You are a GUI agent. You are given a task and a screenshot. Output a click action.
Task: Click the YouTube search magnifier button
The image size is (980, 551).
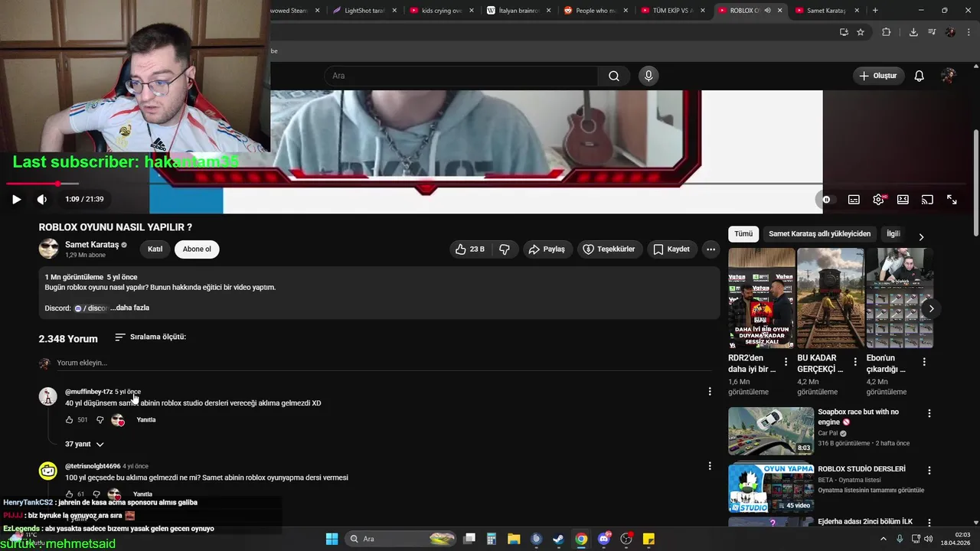pos(614,76)
